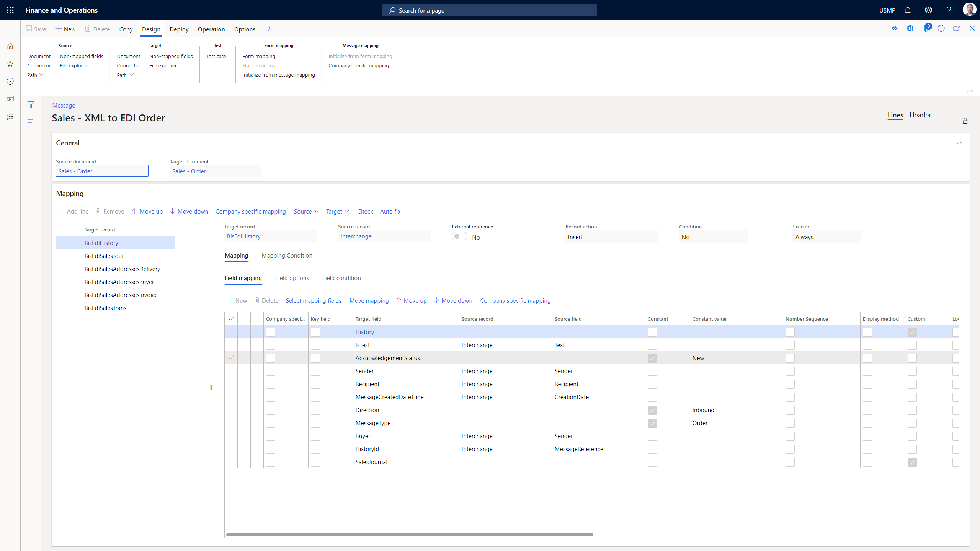This screenshot has width=980, height=551.
Task: Select mapping fields link under Field mapping
Action: click(x=313, y=300)
